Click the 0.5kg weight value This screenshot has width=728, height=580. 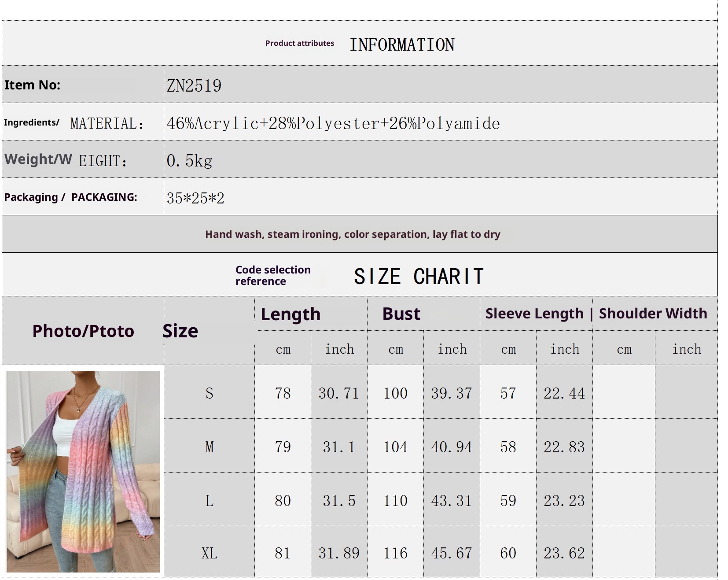189,161
